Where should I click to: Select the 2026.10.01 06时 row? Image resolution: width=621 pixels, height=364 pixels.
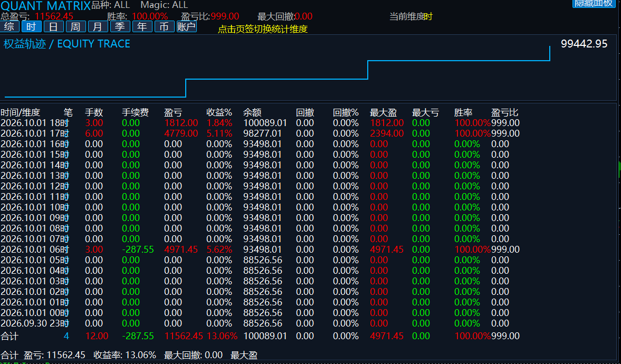pyautogui.click(x=260, y=250)
